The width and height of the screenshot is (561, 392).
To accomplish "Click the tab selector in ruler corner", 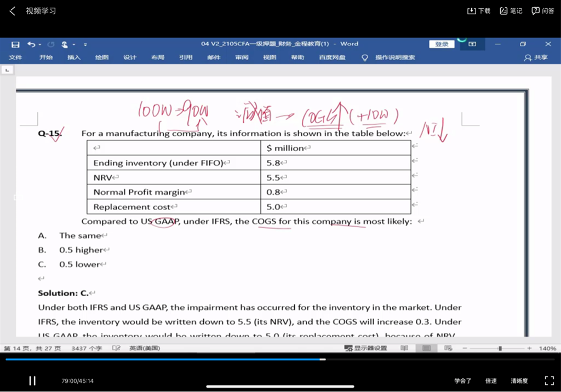I will [x=7, y=70].
